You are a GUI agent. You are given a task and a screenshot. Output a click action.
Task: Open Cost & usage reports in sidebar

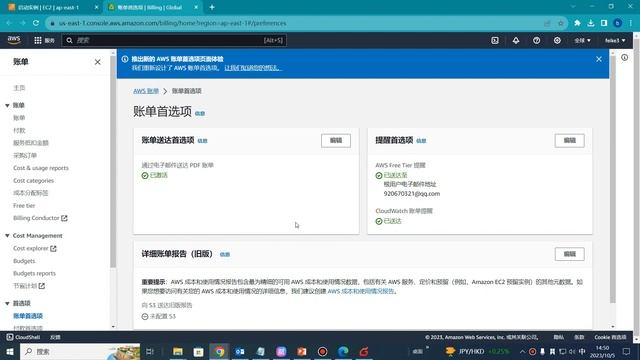(x=41, y=168)
